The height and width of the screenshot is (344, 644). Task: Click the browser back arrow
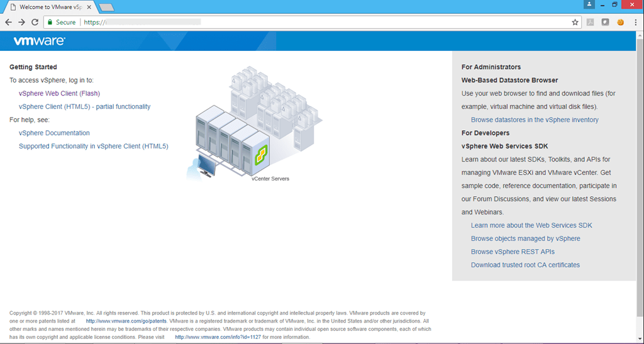[x=8, y=22]
